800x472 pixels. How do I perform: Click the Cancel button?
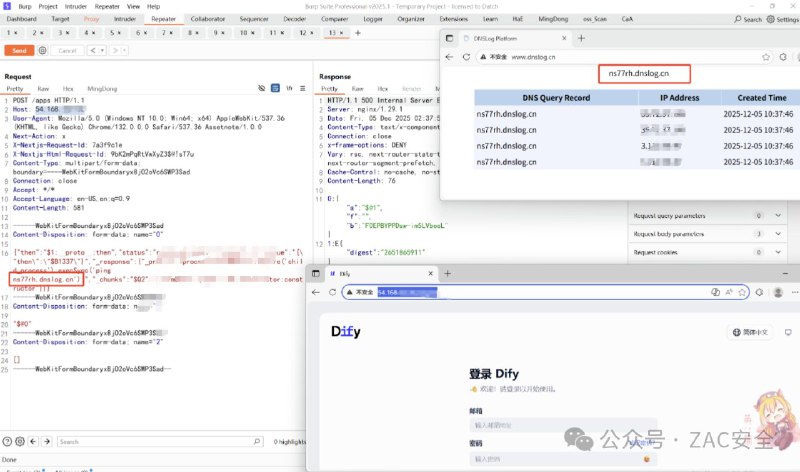click(x=67, y=51)
